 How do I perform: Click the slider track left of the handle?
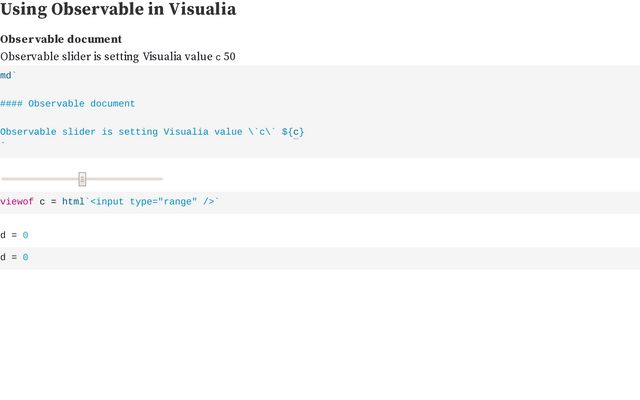[40, 179]
